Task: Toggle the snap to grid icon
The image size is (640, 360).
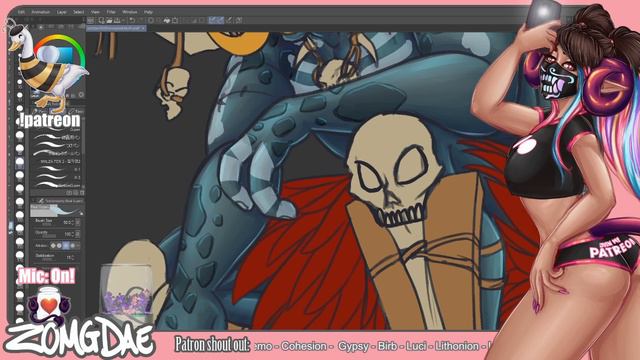Action: (229, 20)
